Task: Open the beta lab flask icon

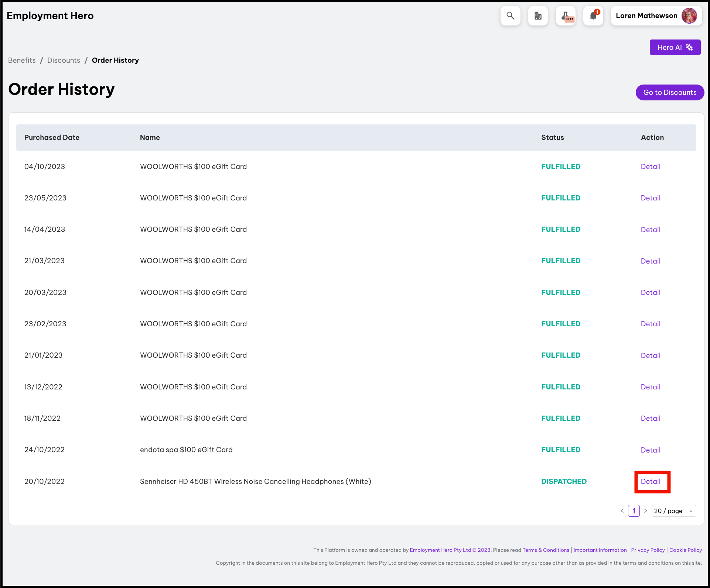Action: (566, 16)
